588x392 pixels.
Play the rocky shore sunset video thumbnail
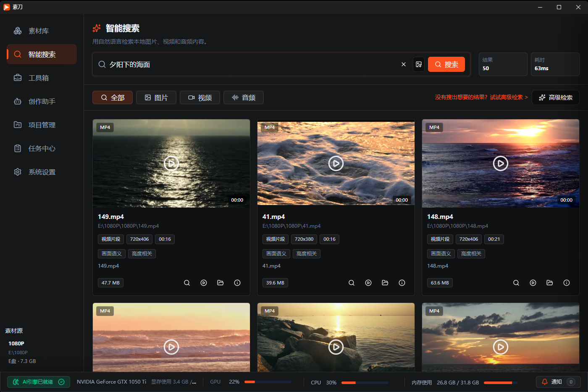point(336,347)
